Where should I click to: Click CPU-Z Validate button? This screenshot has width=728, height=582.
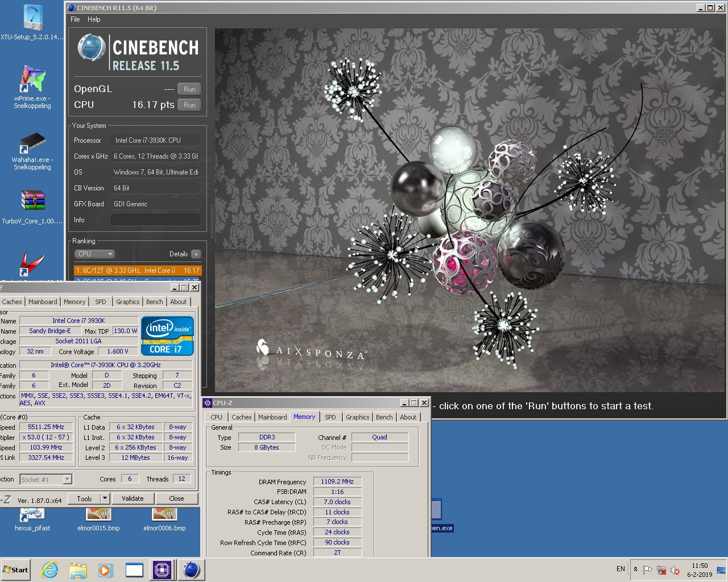coord(133,498)
